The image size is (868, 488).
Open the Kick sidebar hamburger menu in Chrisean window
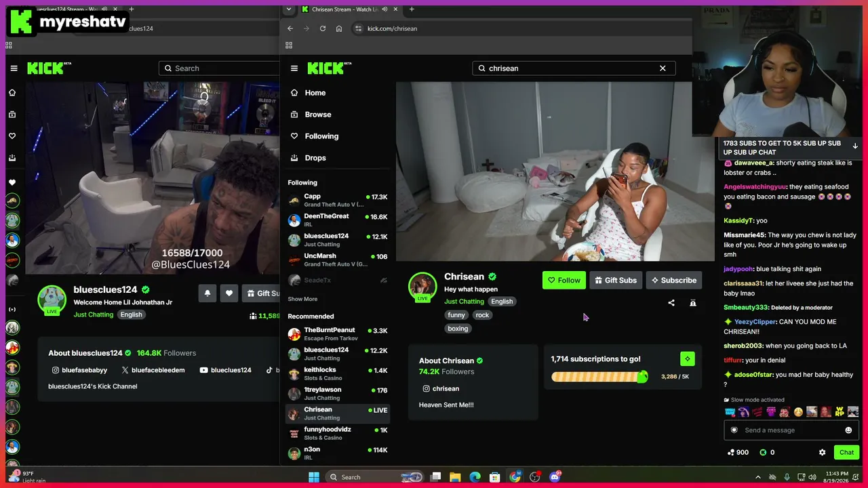click(x=294, y=68)
